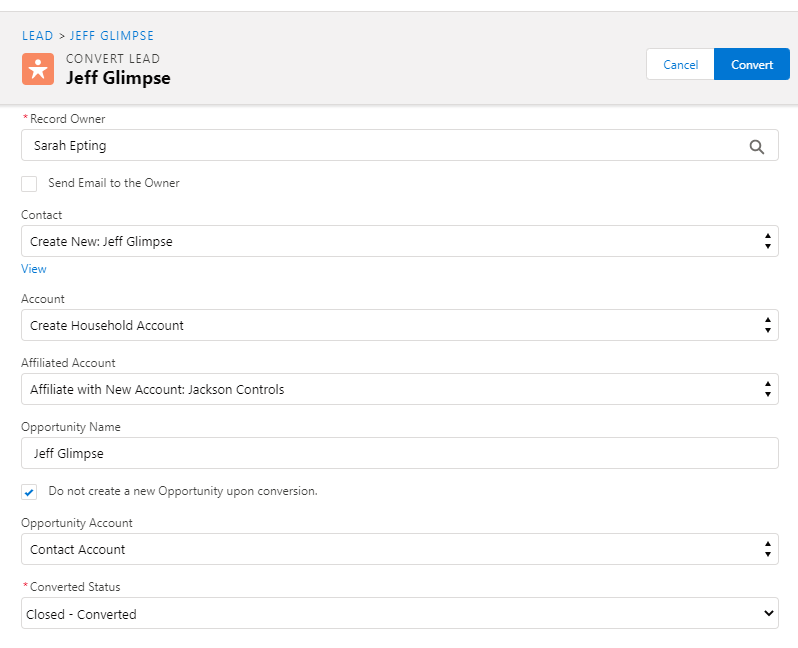
Task: Uncheck Do not create a new Opportunity
Action: point(29,492)
